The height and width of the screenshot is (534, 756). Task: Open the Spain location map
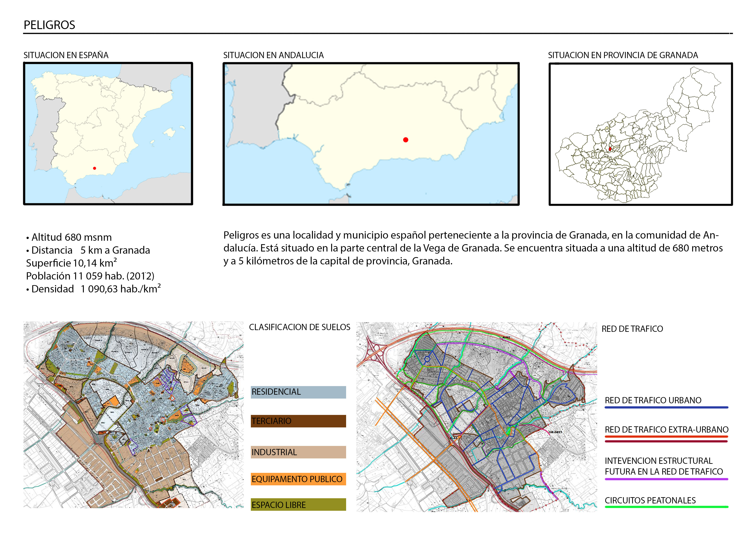[108, 133]
